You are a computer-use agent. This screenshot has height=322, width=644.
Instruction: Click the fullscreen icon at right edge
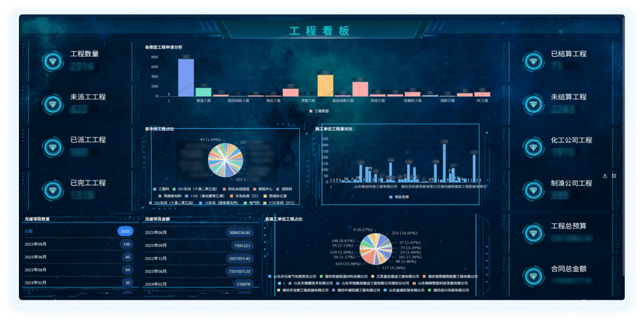click(x=614, y=176)
